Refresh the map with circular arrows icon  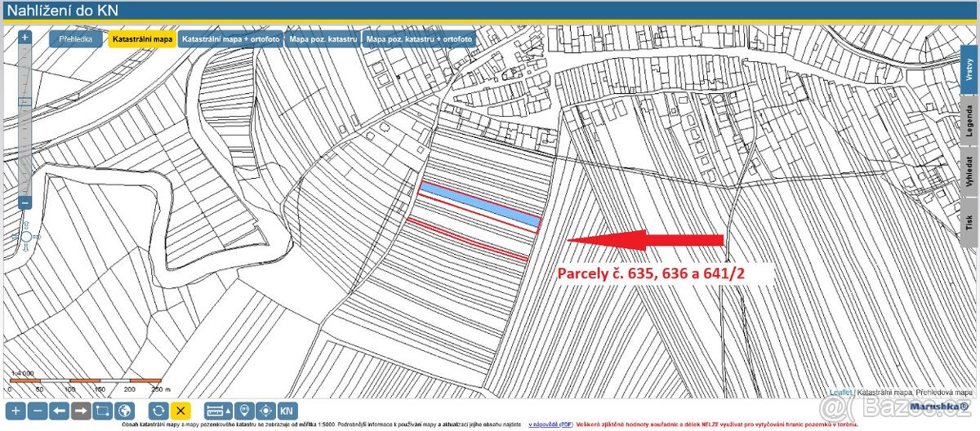pyautogui.click(x=158, y=411)
